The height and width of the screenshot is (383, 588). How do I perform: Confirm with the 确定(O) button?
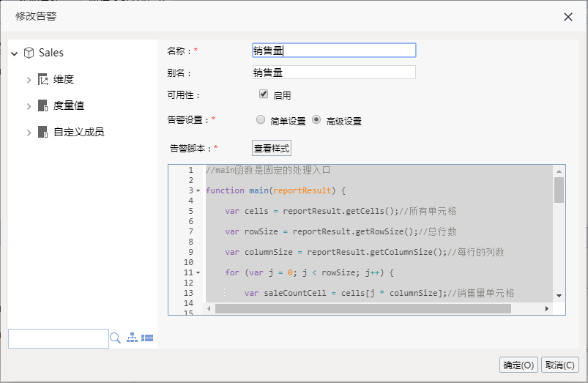pos(518,365)
